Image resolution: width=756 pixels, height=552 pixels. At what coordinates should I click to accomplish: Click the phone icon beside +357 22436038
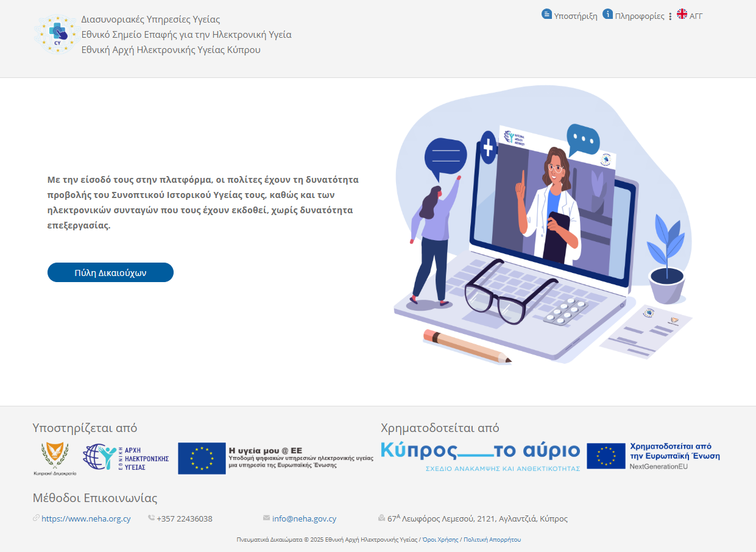click(x=151, y=518)
